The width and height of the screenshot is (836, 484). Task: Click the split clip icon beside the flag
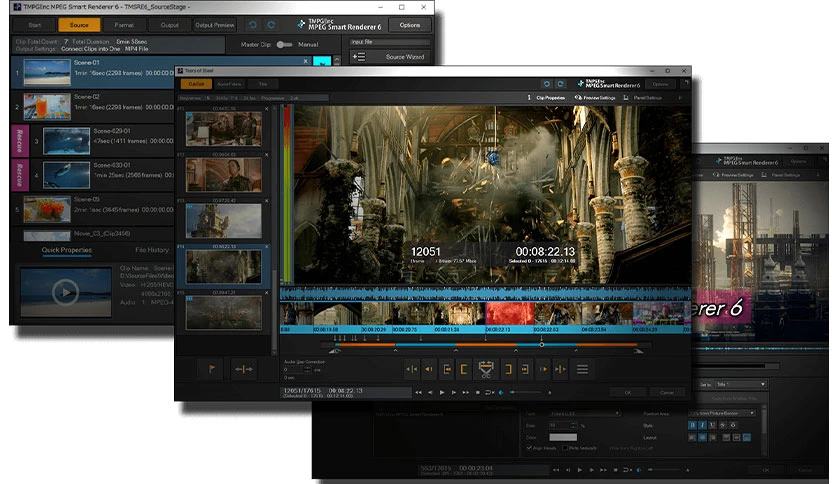click(x=244, y=369)
